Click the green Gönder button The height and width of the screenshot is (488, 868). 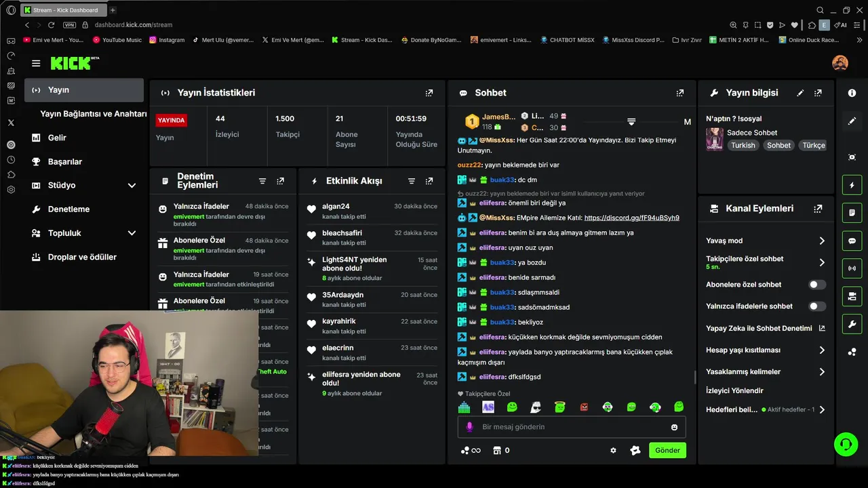click(x=667, y=450)
